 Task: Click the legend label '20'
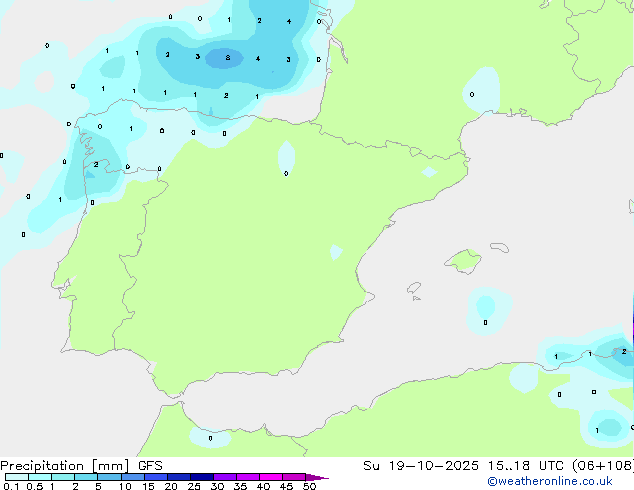tap(171, 486)
